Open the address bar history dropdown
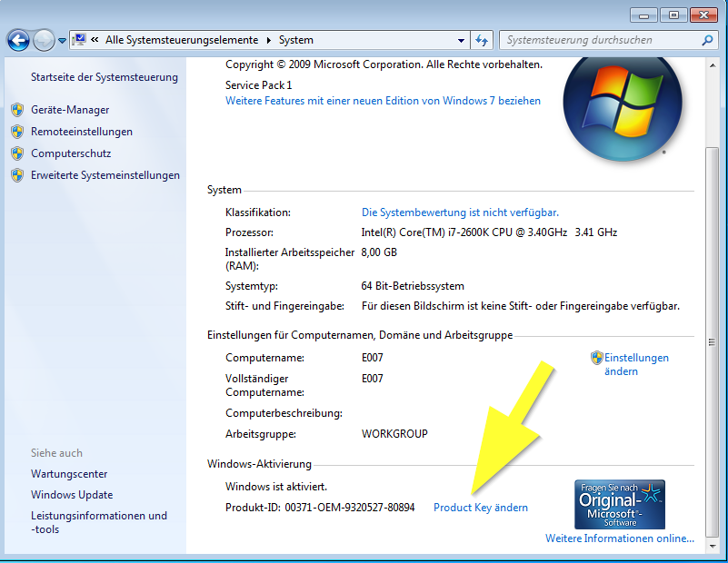The width and height of the screenshot is (728, 563). pos(461,40)
